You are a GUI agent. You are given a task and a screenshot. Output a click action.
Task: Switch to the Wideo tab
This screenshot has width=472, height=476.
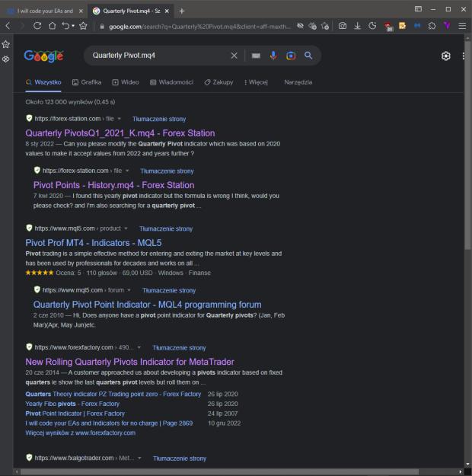(126, 82)
